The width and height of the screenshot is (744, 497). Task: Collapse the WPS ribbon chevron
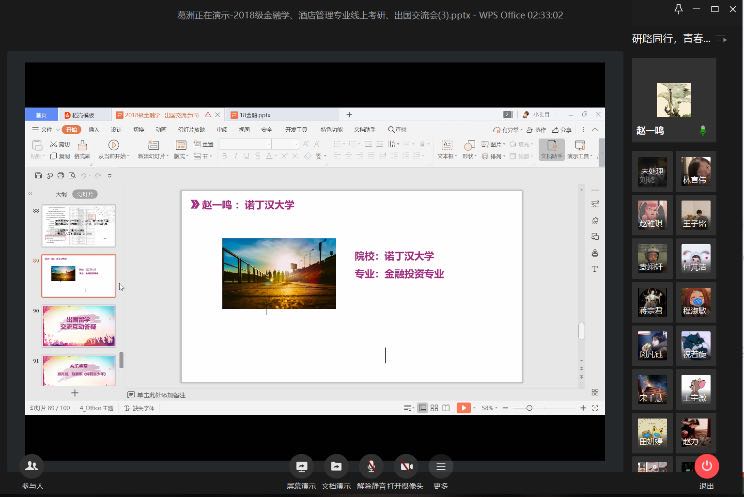click(x=595, y=129)
